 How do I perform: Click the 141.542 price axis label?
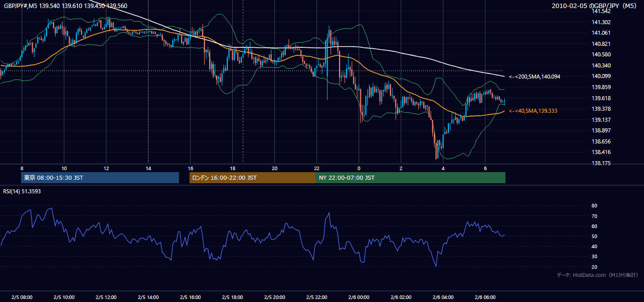(x=602, y=11)
